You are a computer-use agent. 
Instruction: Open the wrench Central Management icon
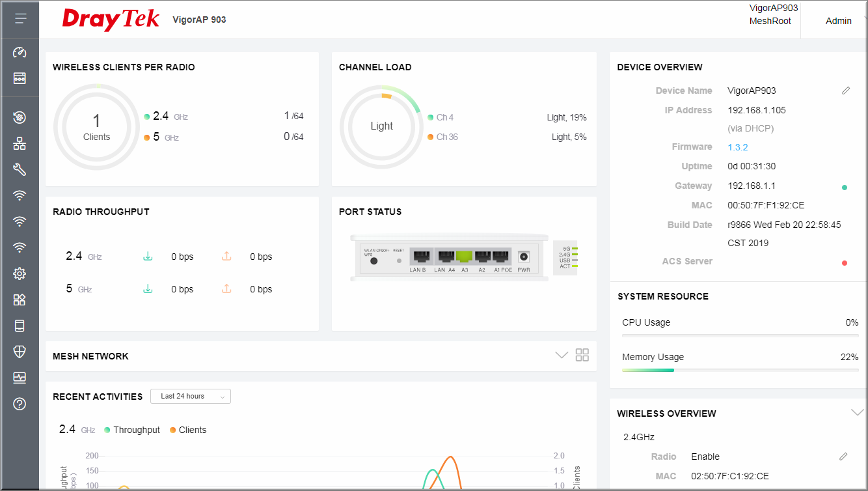[x=20, y=169]
